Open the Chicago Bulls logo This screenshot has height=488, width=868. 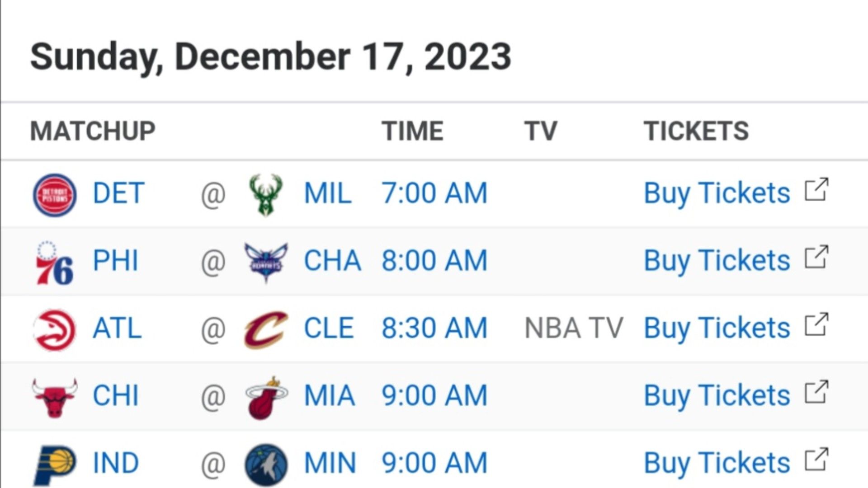55,397
